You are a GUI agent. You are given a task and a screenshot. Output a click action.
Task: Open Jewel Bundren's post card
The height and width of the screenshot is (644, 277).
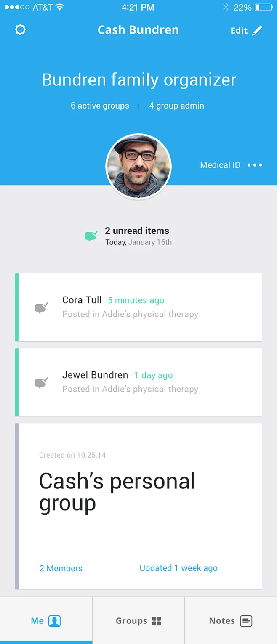pyautogui.click(x=139, y=382)
